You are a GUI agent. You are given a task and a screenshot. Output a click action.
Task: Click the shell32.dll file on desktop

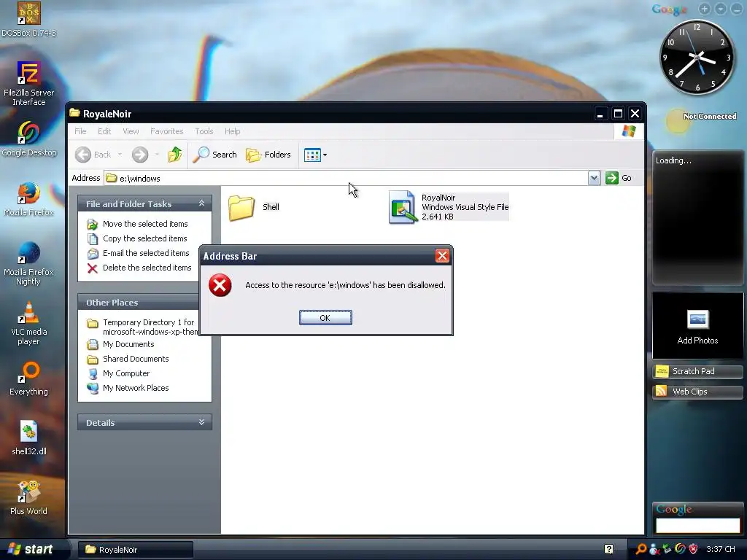tap(28, 438)
